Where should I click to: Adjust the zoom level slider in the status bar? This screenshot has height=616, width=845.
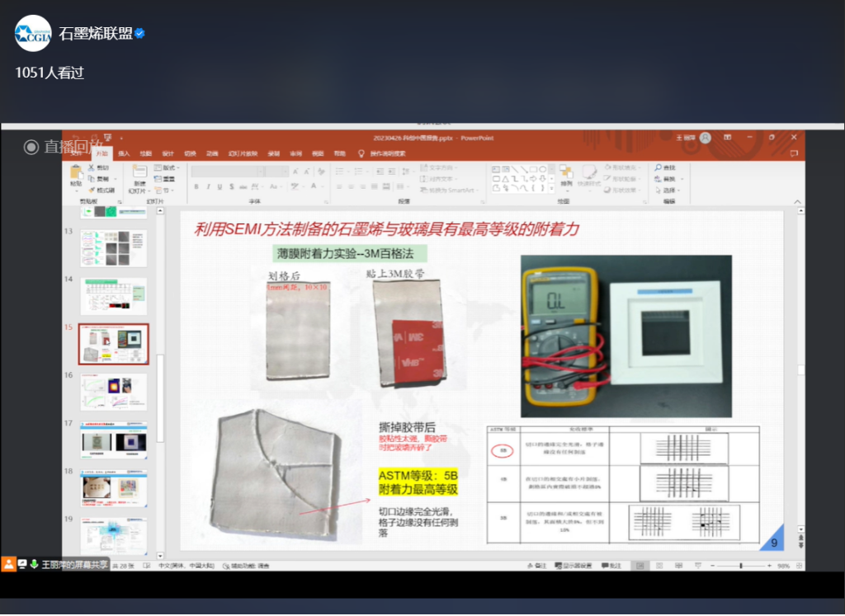[741, 566]
